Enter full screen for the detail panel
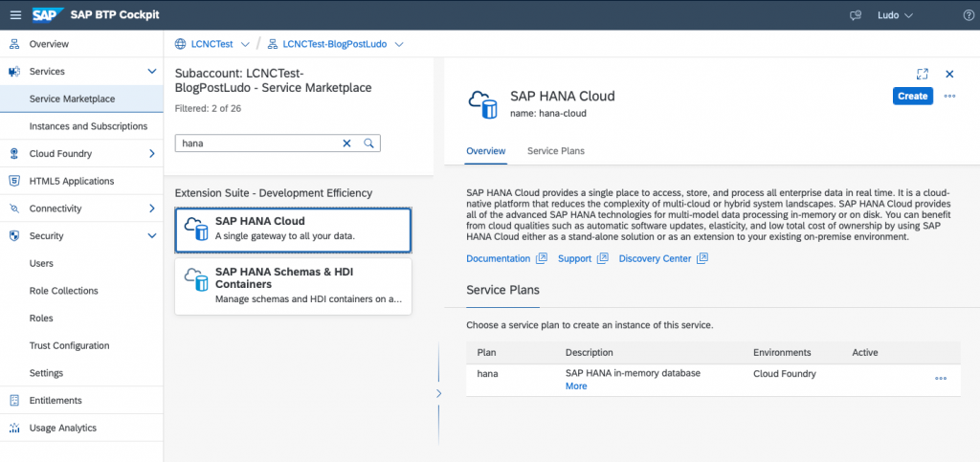This screenshot has height=462, width=980. click(923, 74)
